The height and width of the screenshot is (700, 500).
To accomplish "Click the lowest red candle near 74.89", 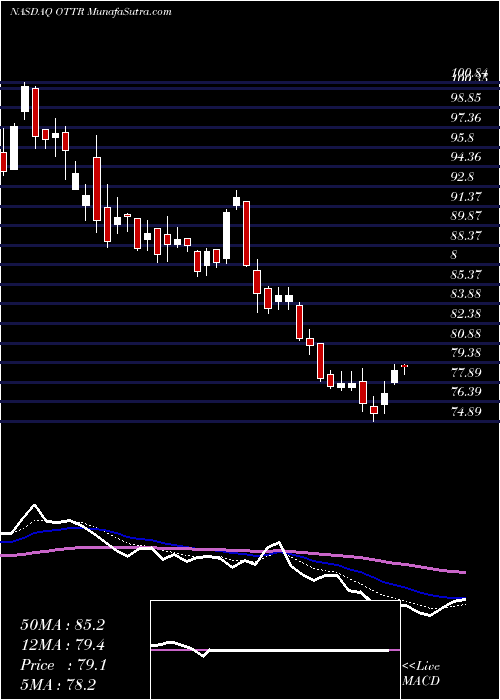I will coord(374,409).
